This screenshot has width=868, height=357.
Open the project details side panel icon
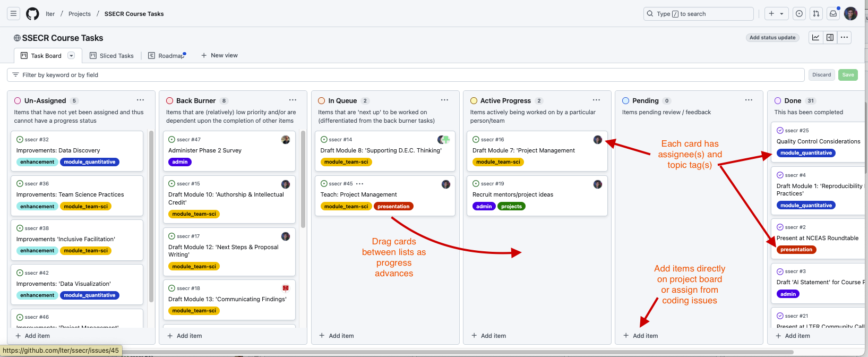[830, 37]
